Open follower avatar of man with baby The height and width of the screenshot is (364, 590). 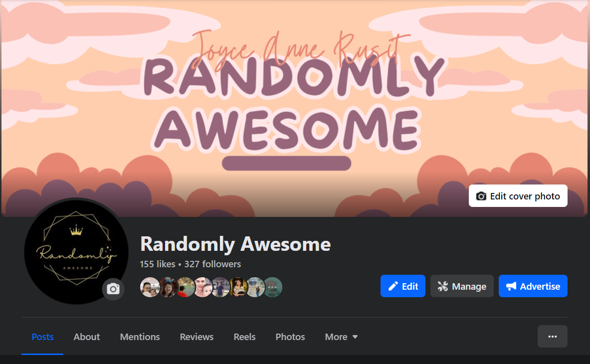(x=202, y=287)
